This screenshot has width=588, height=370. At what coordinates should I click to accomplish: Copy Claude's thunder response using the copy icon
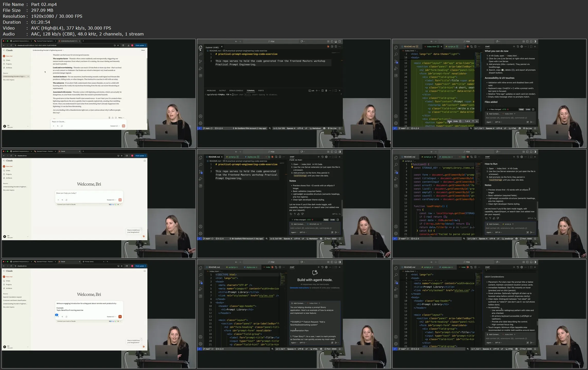[109, 118]
